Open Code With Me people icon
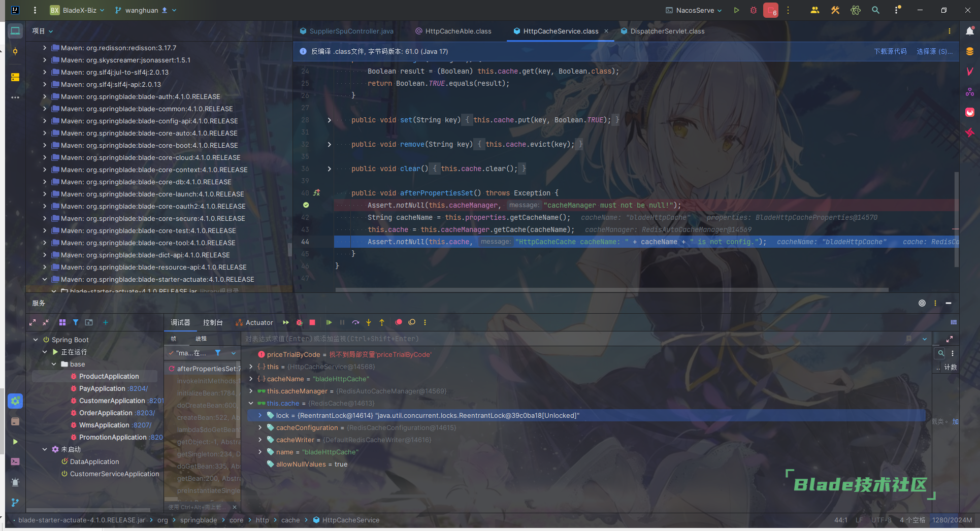The width and height of the screenshot is (980, 531). tap(815, 10)
